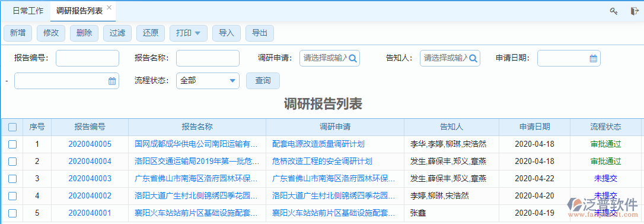
Task: Open 危桥改造工程的安全调研计划 link
Action: (x=322, y=162)
